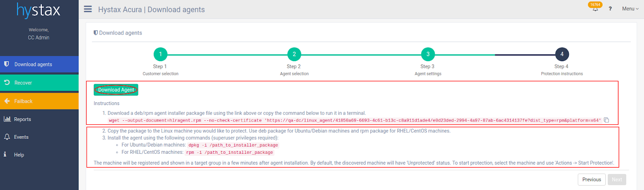644x190 pixels.
Task: Go to Step 1 Customer selection circle
Action: (160, 54)
